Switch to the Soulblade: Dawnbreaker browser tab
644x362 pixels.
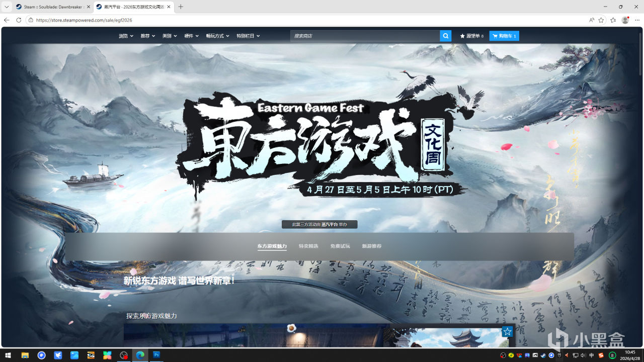[53, 7]
